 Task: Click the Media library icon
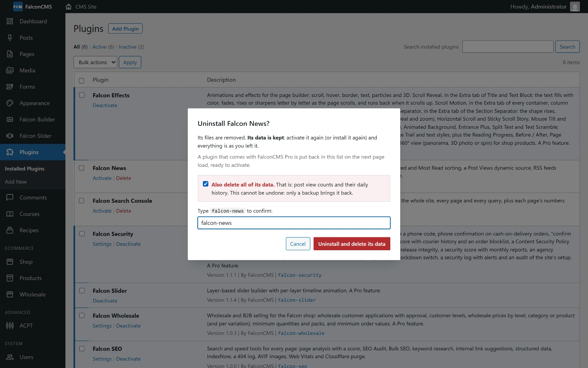point(10,70)
